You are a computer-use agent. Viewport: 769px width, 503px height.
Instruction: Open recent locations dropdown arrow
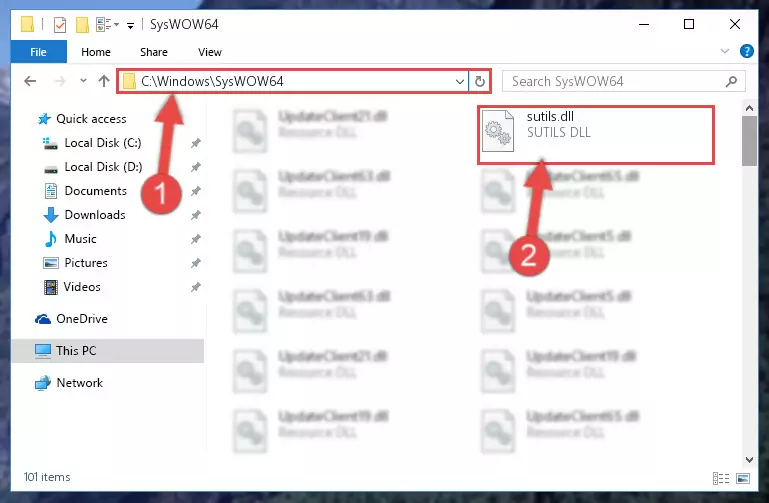pyautogui.click(x=83, y=81)
